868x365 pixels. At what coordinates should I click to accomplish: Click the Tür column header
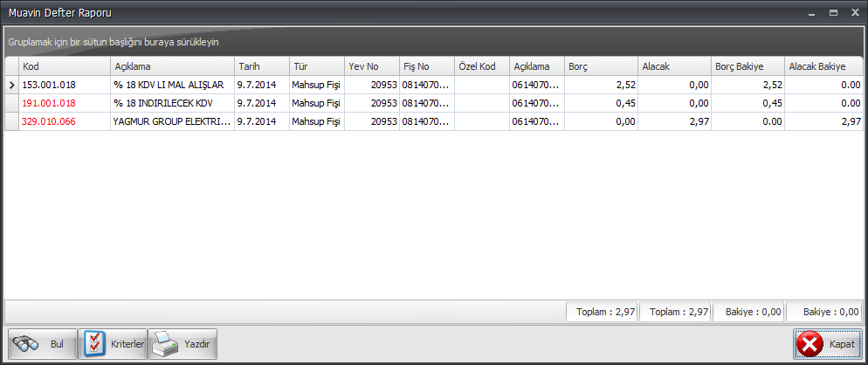click(317, 66)
